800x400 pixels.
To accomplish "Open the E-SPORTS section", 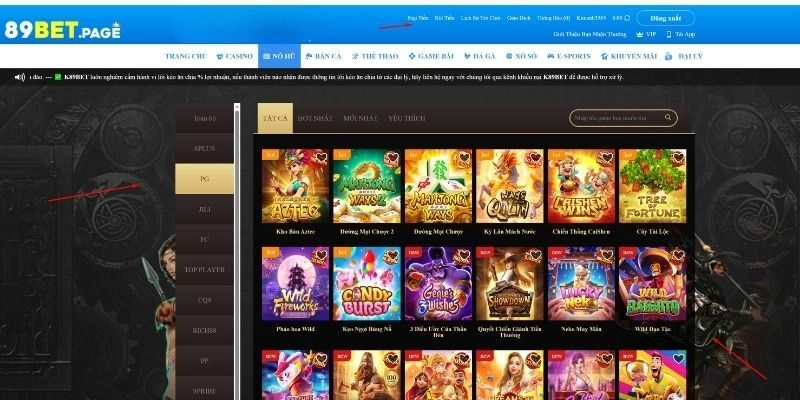I will [569, 56].
